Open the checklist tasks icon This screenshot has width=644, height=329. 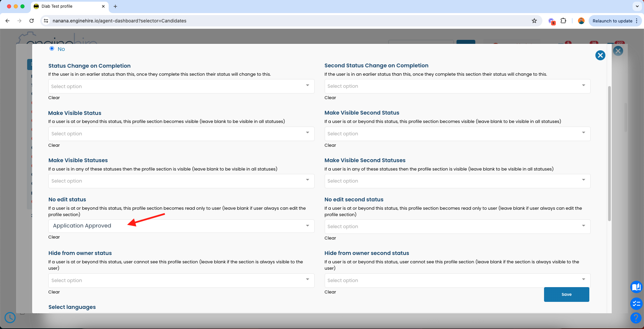pos(636,304)
